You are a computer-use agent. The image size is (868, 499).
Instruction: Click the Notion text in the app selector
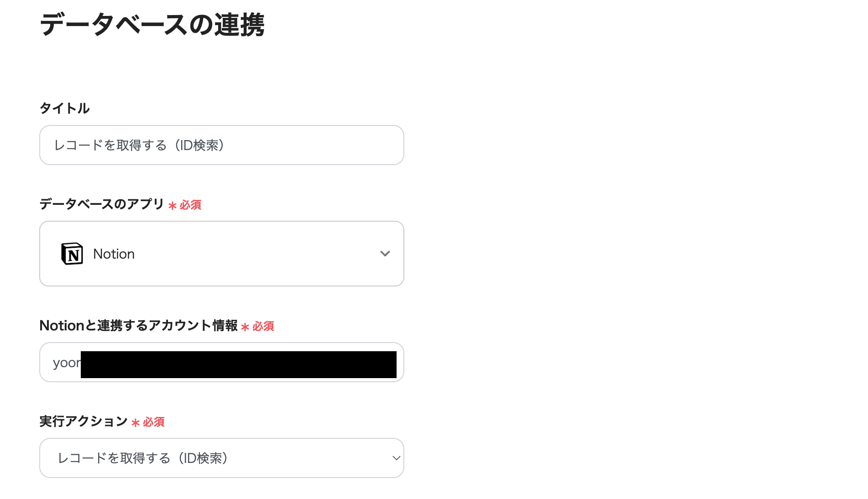pyautogui.click(x=114, y=254)
